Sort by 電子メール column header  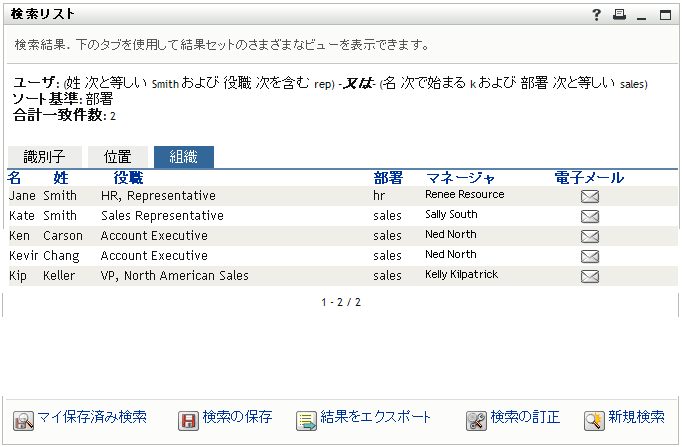[589, 178]
